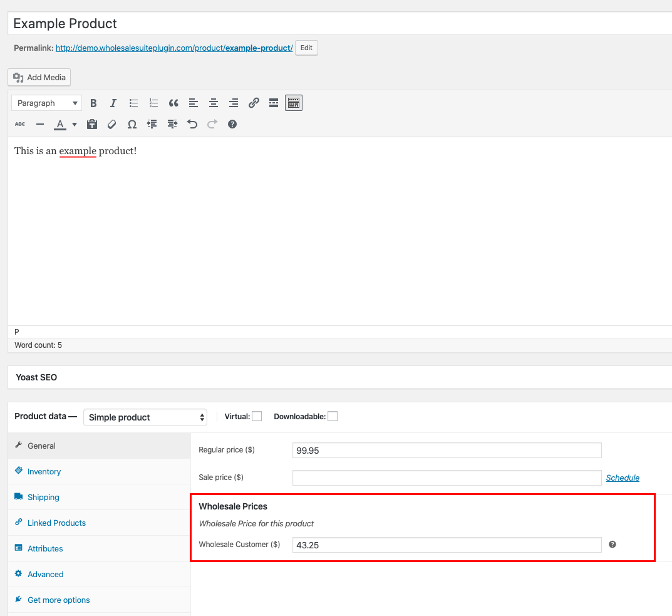Click the insert link chain icon
The height and width of the screenshot is (616, 672).
pyautogui.click(x=254, y=103)
